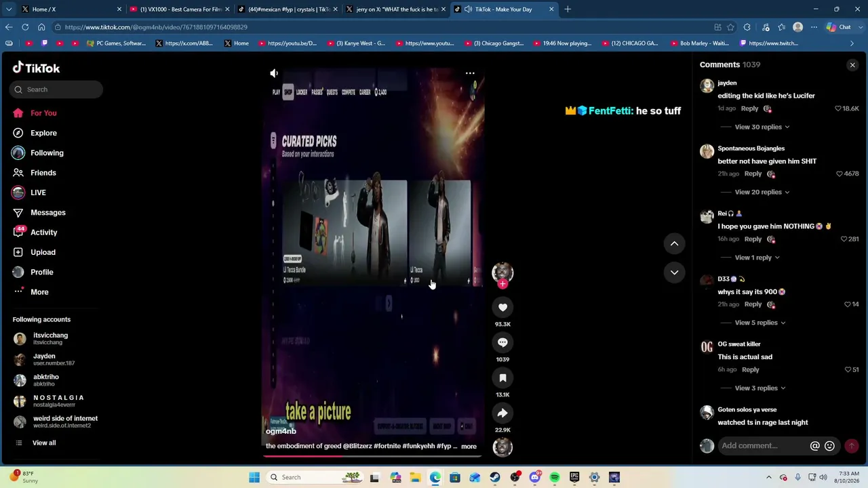
Task: Open video comments via speech bubble icon
Action: pyautogui.click(x=502, y=343)
